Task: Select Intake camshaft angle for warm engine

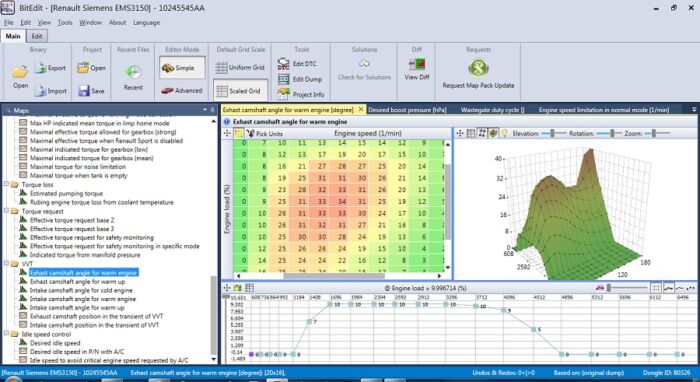Action: (x=83, y=299)
